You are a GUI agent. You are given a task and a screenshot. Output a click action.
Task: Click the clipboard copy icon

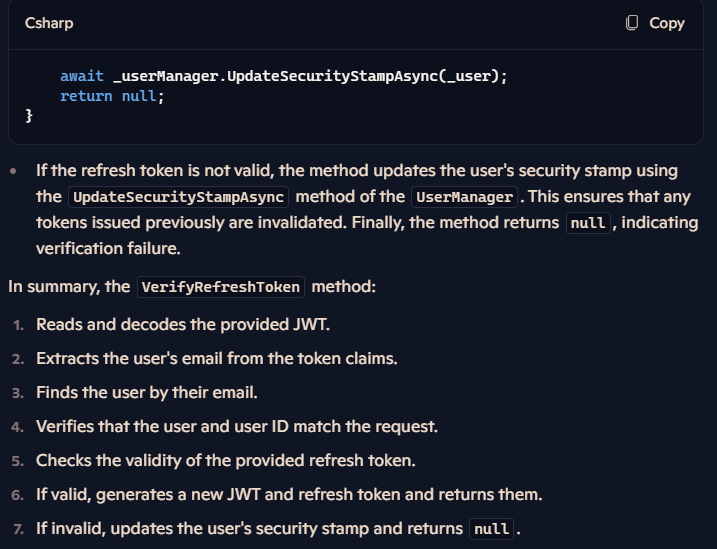631,23
